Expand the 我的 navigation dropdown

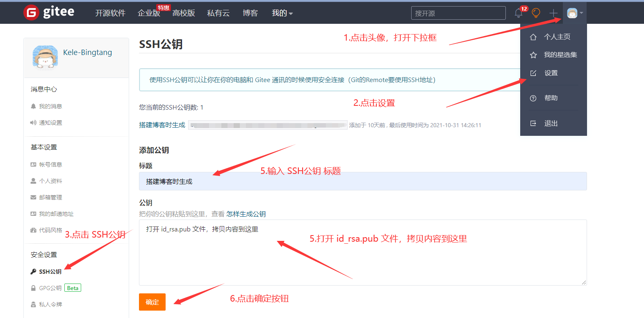coord(282,13)
